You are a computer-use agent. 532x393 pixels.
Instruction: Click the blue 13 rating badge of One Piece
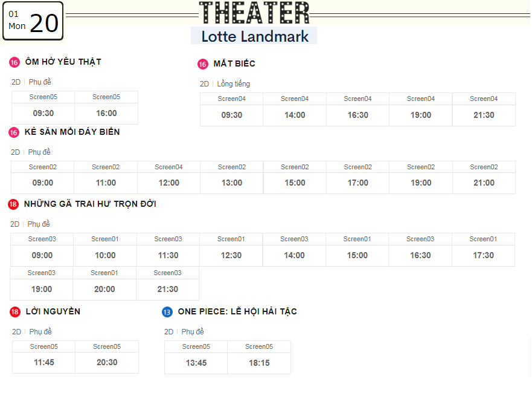click(167, 312)
